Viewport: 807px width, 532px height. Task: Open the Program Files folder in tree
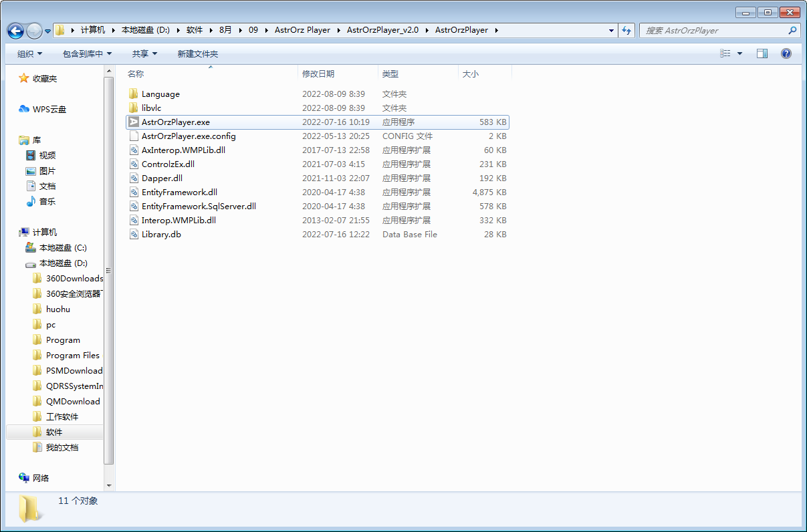[x=73, y=356]
